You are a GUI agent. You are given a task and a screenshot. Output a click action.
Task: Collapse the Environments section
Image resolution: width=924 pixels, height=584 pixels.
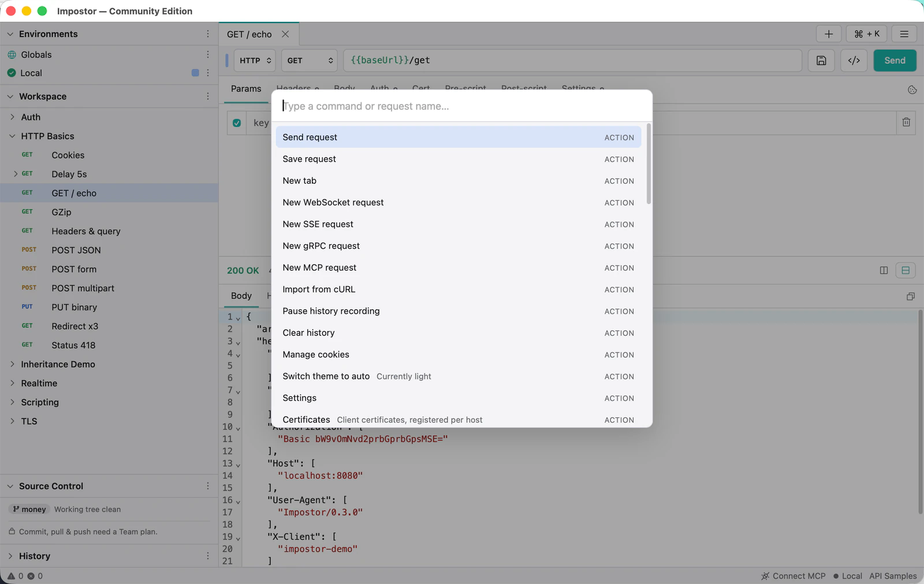click(x=10, y=34)
